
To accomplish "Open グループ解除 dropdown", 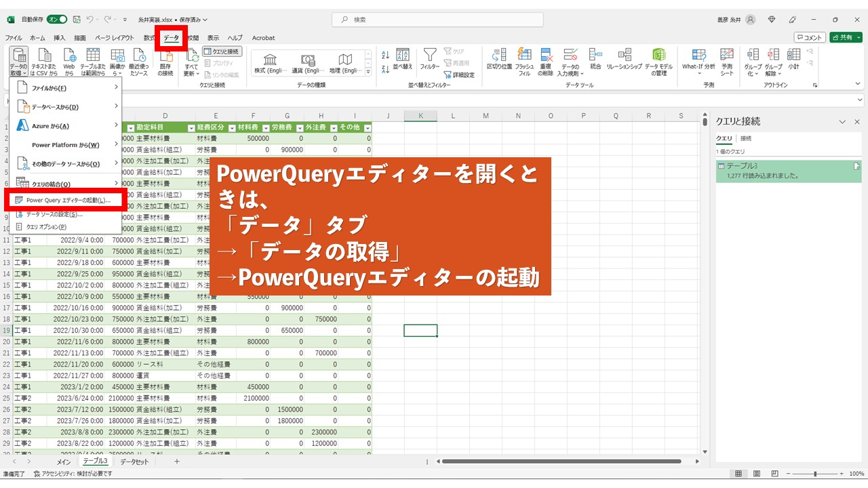I will tap(773, 62).
